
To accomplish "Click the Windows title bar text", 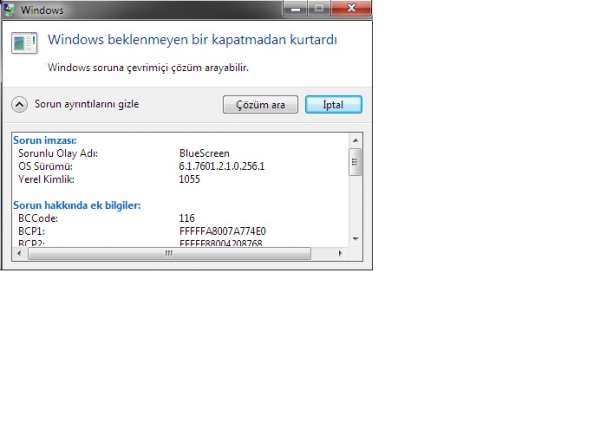I will coord(42,10).
